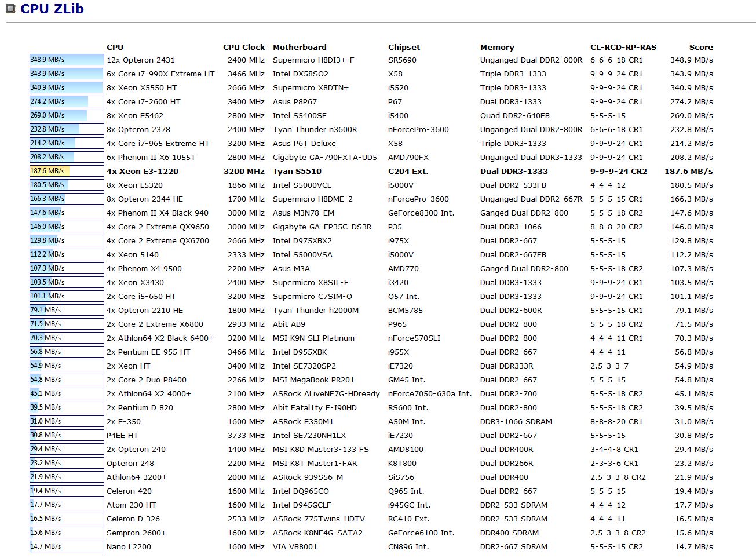This screenshot has height=558, width=756.
Task: Click 8x Xeon E5462 CPU name
Action: pos(135,115)
